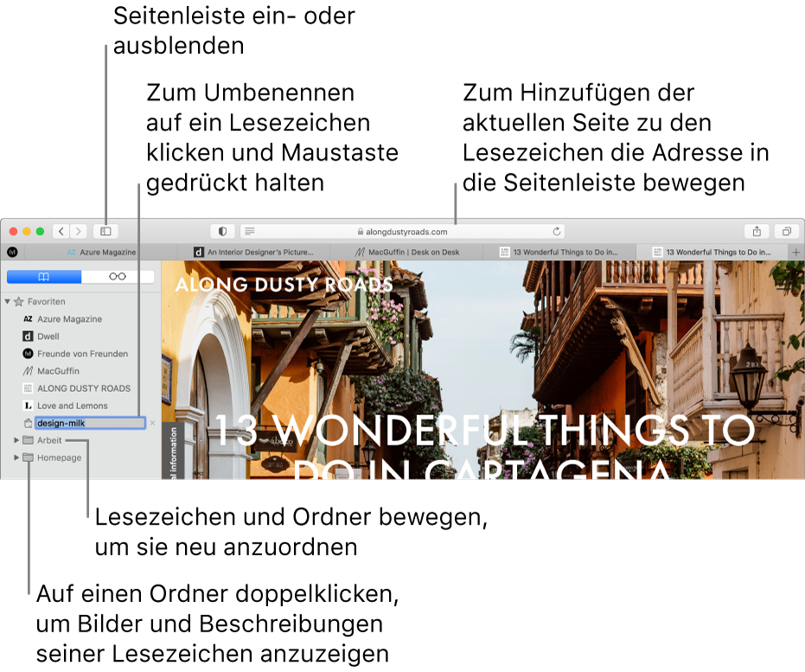Image resolution: width=805 pixels, height=672 pixels.
Task: Show tab overview icon
Action: 787,232
